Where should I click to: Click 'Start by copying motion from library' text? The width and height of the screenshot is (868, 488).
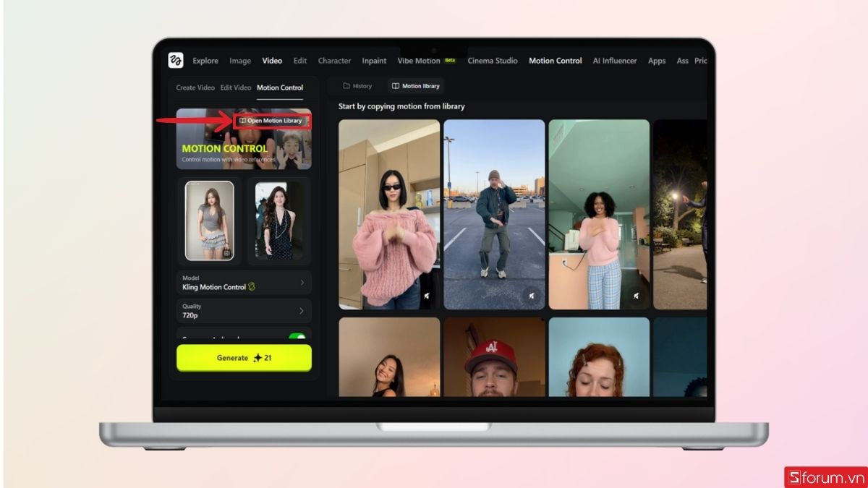[x=401, y=106]
